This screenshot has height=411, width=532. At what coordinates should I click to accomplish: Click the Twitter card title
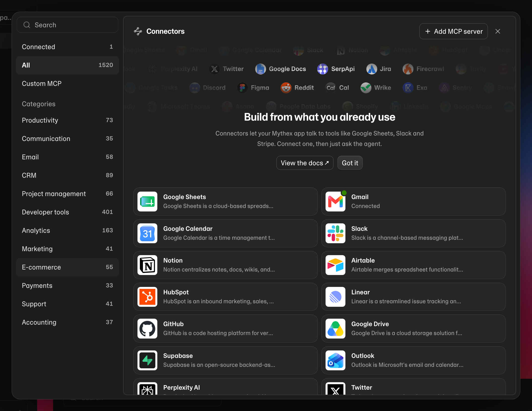point(362,387)
